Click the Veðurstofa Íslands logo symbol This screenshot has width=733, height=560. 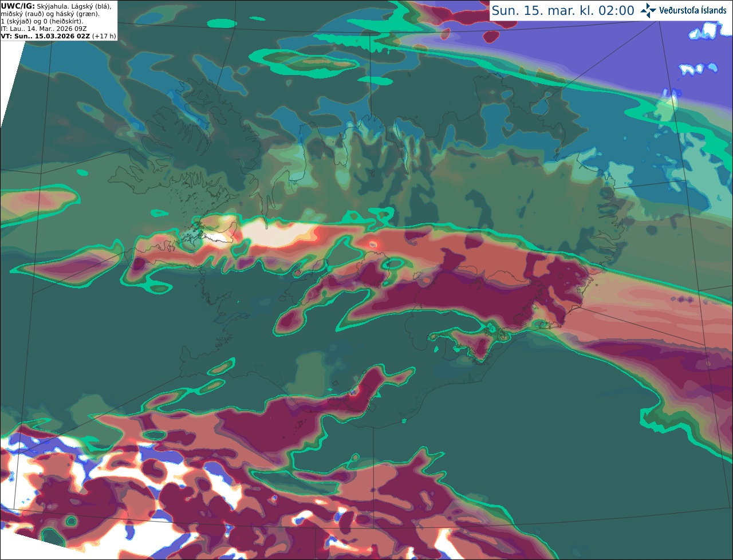click(648, 10)
